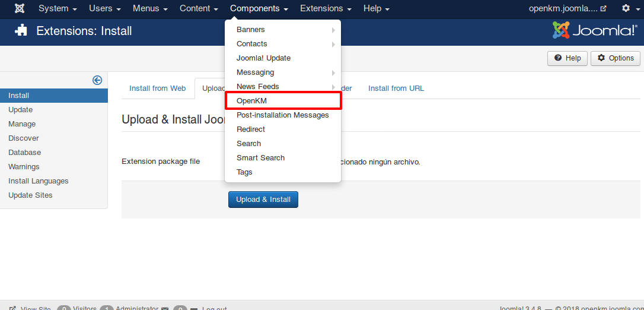The width and height of the screenshot is (644, 310).
Task: Open the Menus dropdown in the top bar
Action: pos(150,8)
